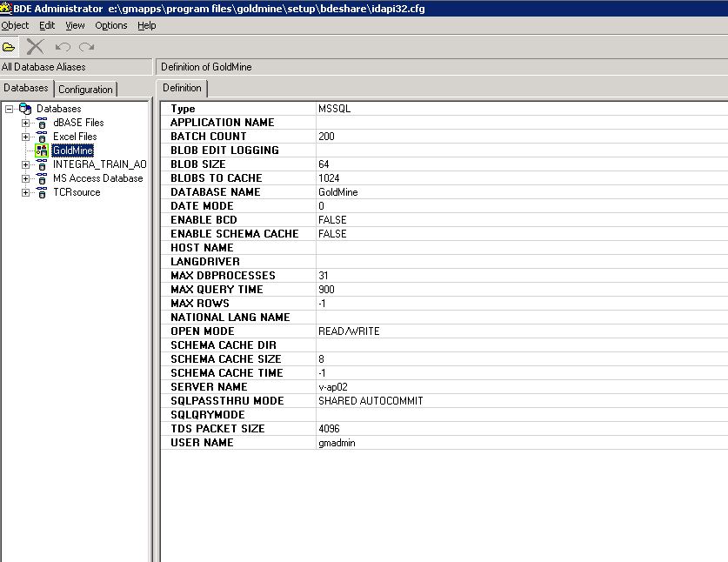Expand the TCRsource node
The height and width of the screenshot is (562, 728).
[x=25, y=193]
